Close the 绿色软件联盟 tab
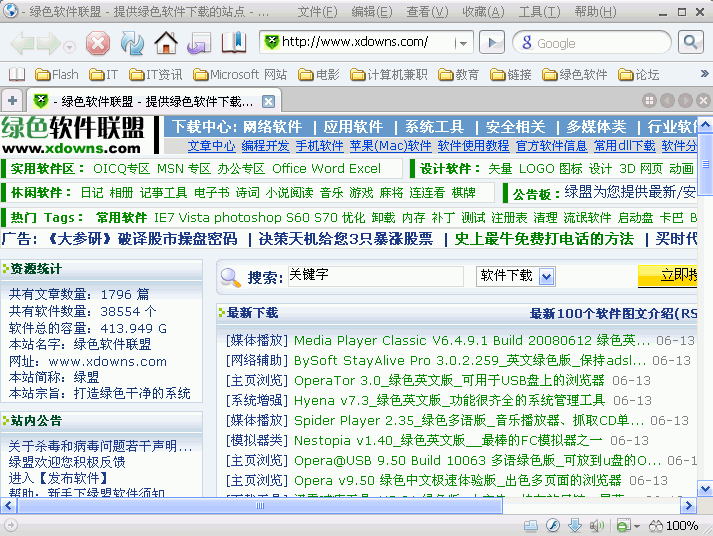Image resolution: width=713 pixels, height=536 pixels. coord(269,101)
